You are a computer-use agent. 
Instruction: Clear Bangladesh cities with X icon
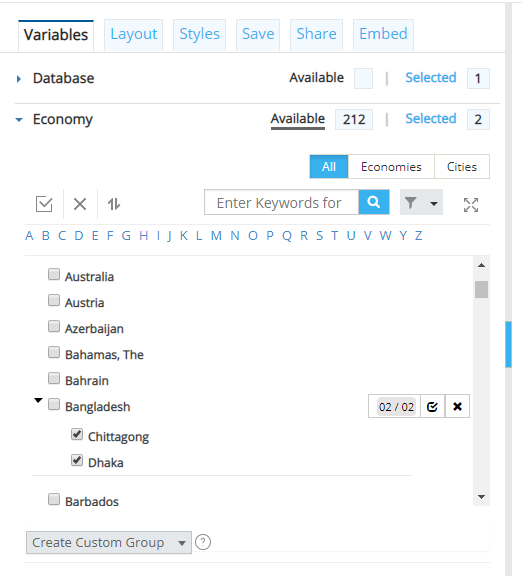click(457, 407)
